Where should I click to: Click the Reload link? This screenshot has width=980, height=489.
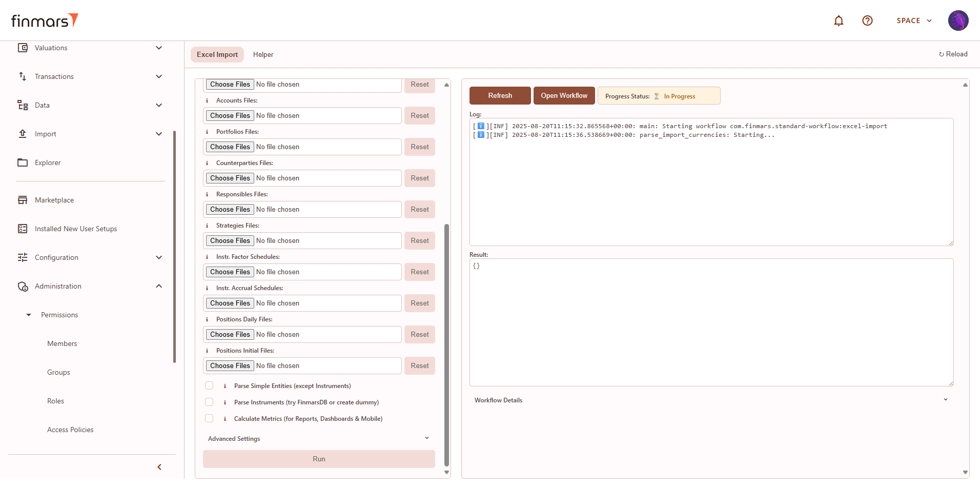tap(953, 54)
